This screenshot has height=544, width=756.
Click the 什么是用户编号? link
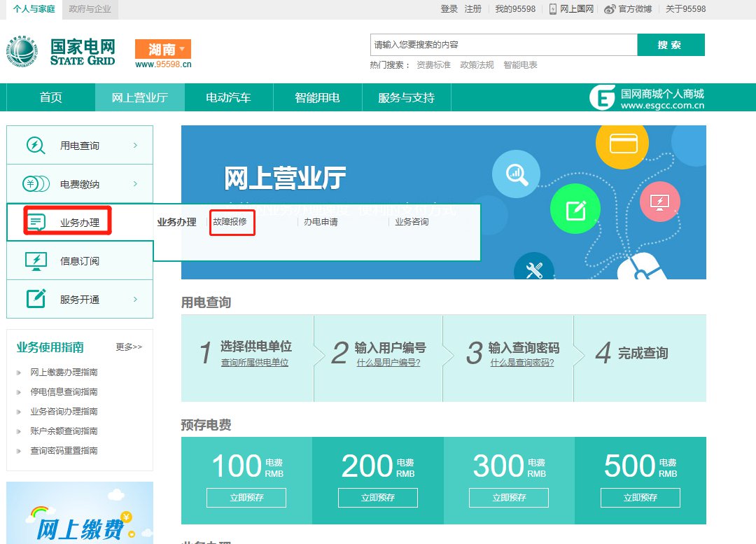(388, 363)
